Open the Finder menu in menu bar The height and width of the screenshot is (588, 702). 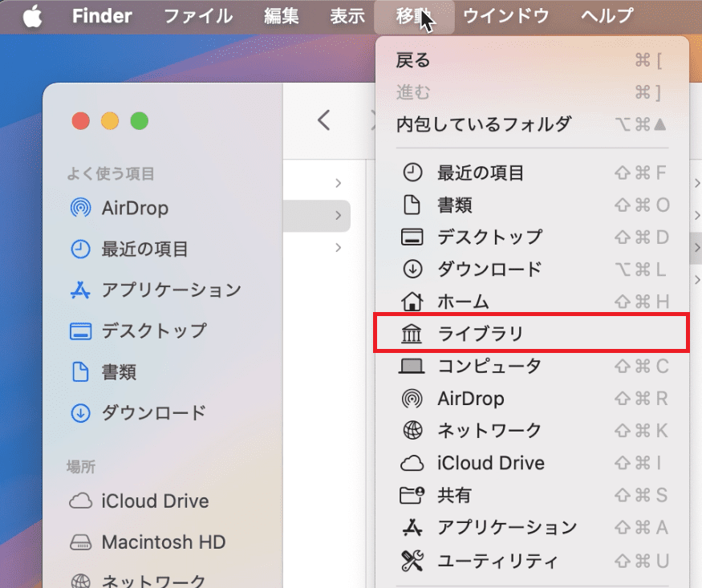pyautogui.click(x=102, y=17)
